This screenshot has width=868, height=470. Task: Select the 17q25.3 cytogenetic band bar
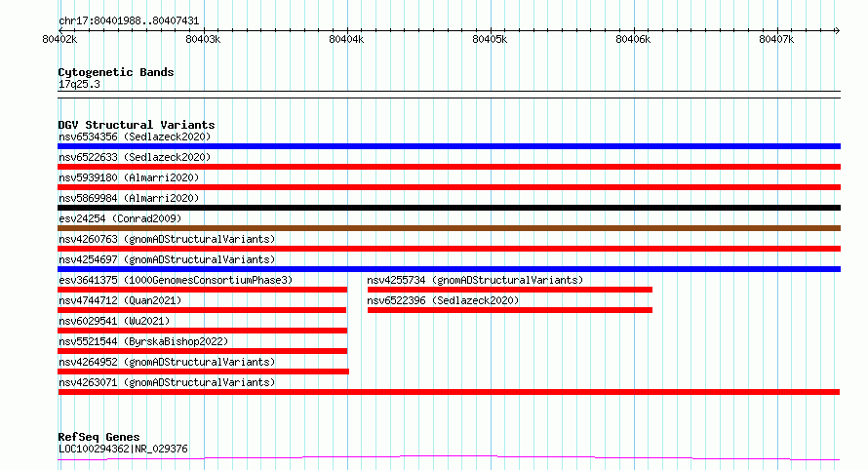point(449,95)
